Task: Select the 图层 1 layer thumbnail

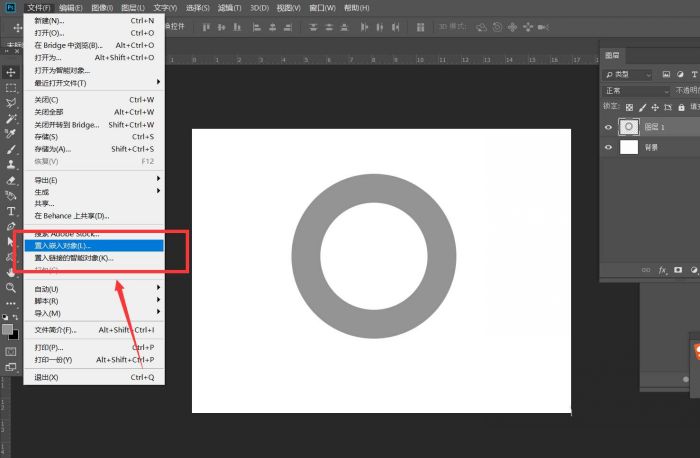Action: 629,127
